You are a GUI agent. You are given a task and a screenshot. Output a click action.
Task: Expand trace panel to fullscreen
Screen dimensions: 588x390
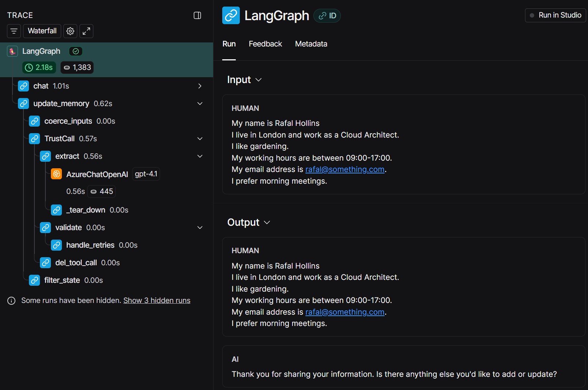pyautogui.click(x=86, y=31)
